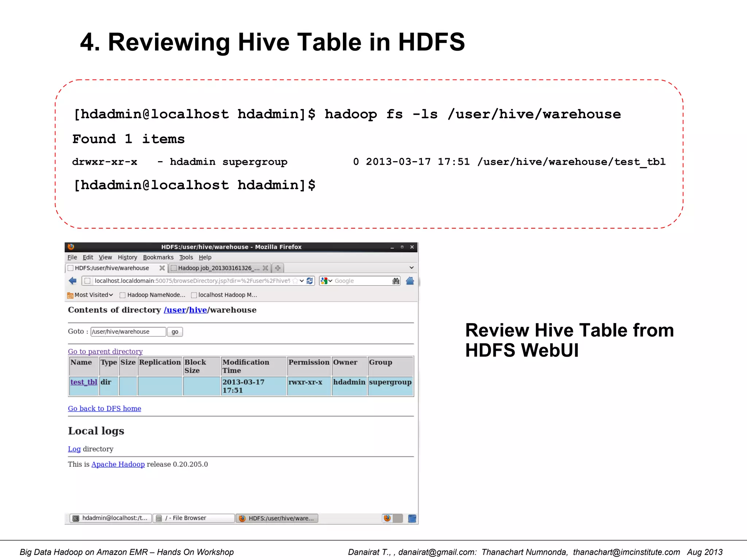Bookmark the page with the star icon
The image size is (747, 560).
click(x=295, y=281)
